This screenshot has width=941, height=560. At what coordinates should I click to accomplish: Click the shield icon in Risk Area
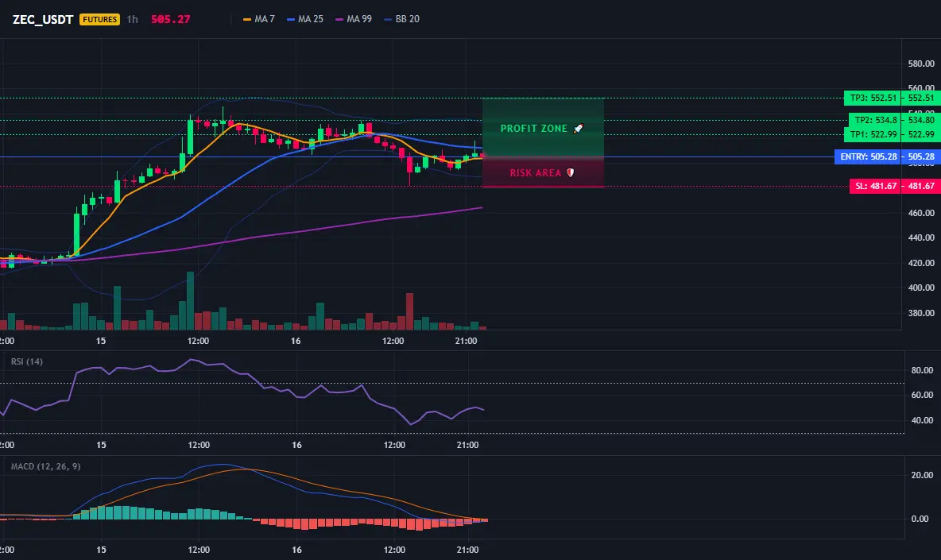pyautogui.click(x=570, y=172)
